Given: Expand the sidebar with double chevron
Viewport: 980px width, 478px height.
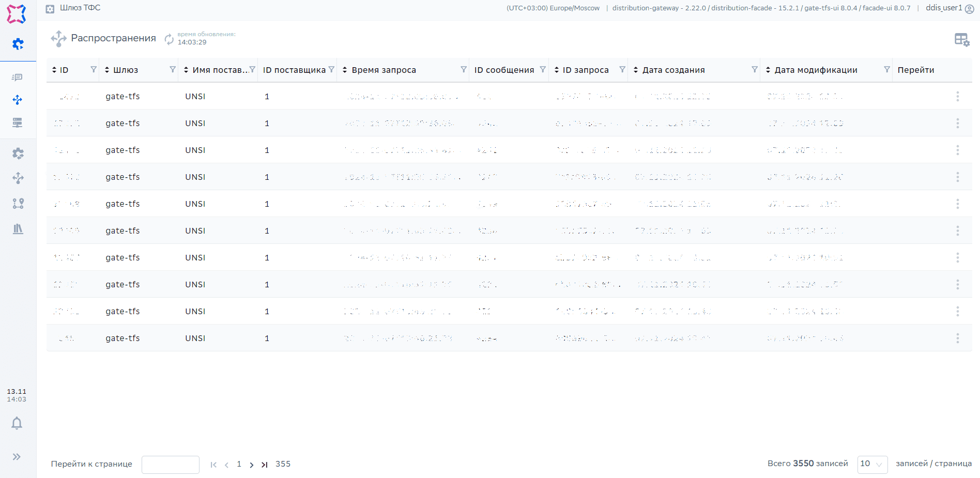Looking at the screenshot, I should (x=17, y=457).
